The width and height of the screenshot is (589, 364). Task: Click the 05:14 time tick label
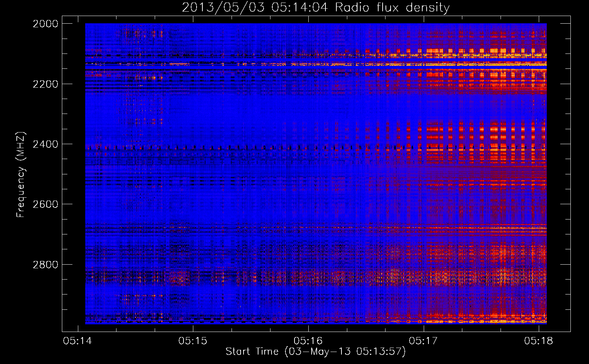pyautogui.click(x=78, y=341)
